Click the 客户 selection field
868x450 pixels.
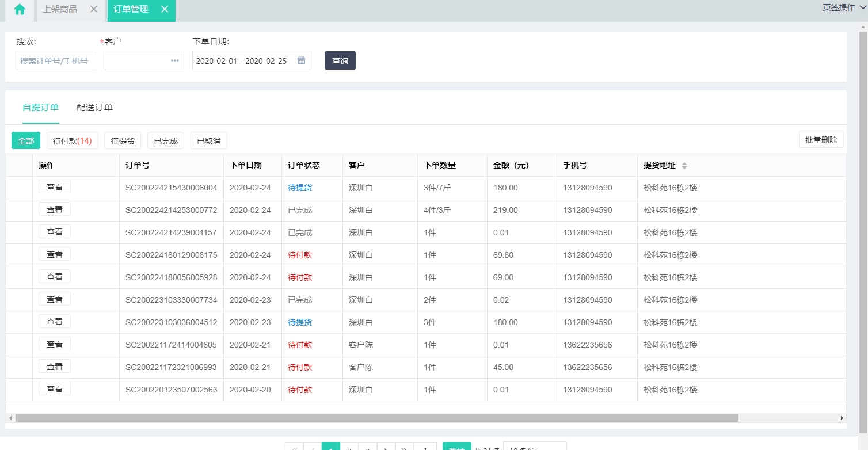click(144, 60)
